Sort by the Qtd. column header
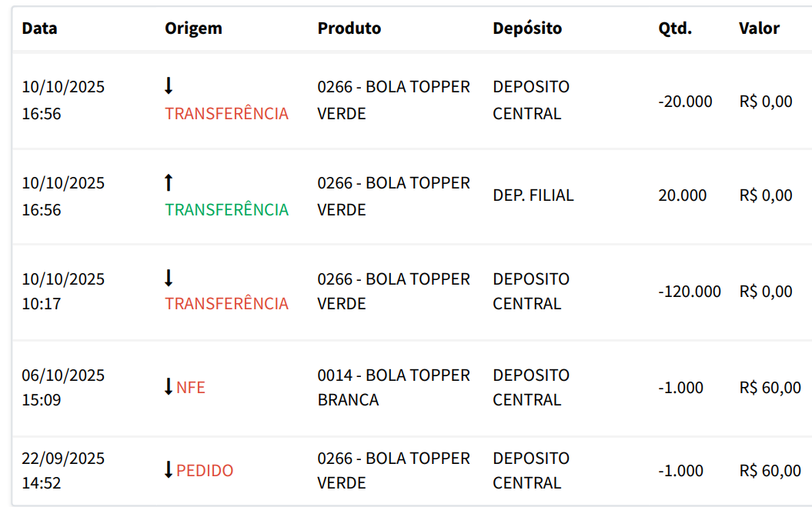 pos(675,28)
